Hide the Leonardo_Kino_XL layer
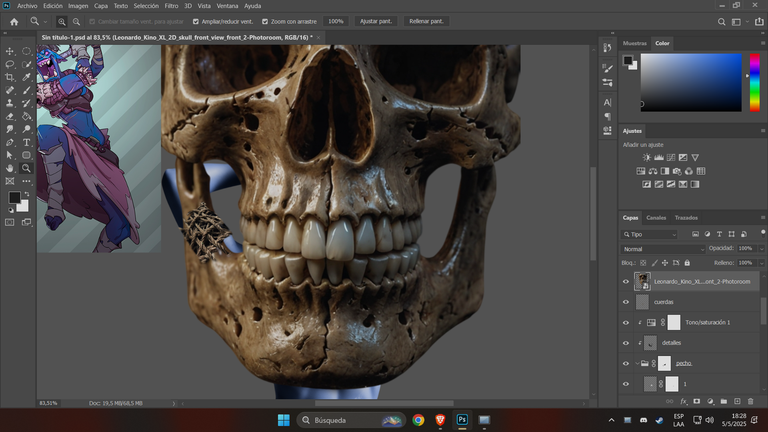This screenshot has width=768, height=432. click(625, 282)
